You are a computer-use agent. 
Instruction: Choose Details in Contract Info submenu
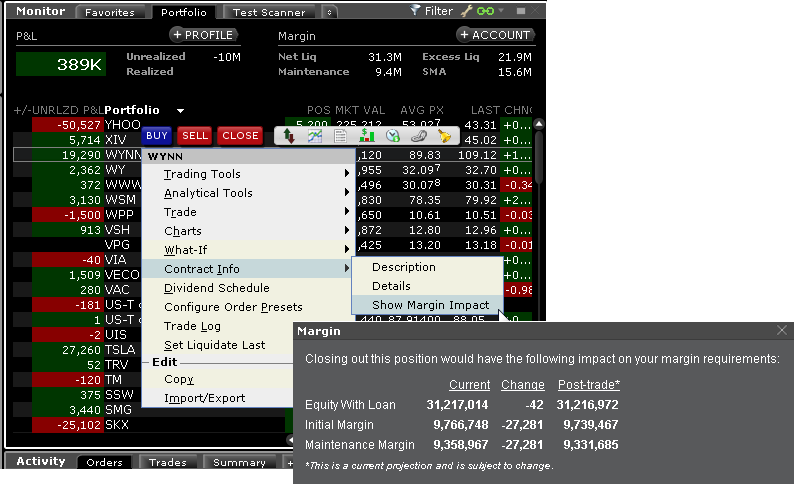(427, 286)
